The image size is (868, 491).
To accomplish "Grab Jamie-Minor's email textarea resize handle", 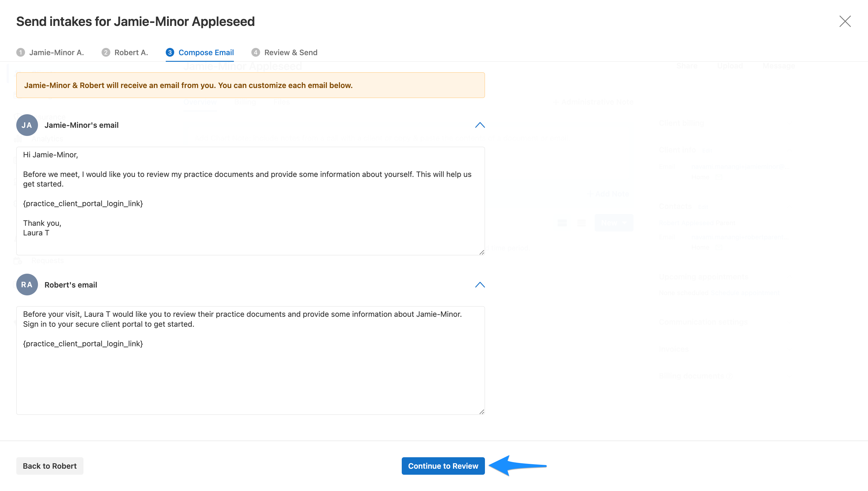I will point(482,252).
